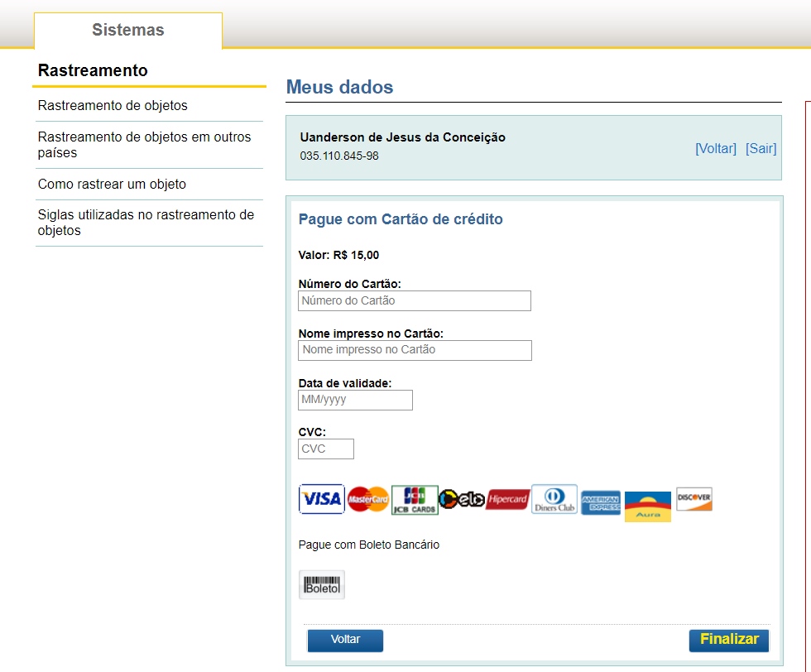Focus the Data de validade MM/yyyy field
811x672 pixels.
coord(355,400)
